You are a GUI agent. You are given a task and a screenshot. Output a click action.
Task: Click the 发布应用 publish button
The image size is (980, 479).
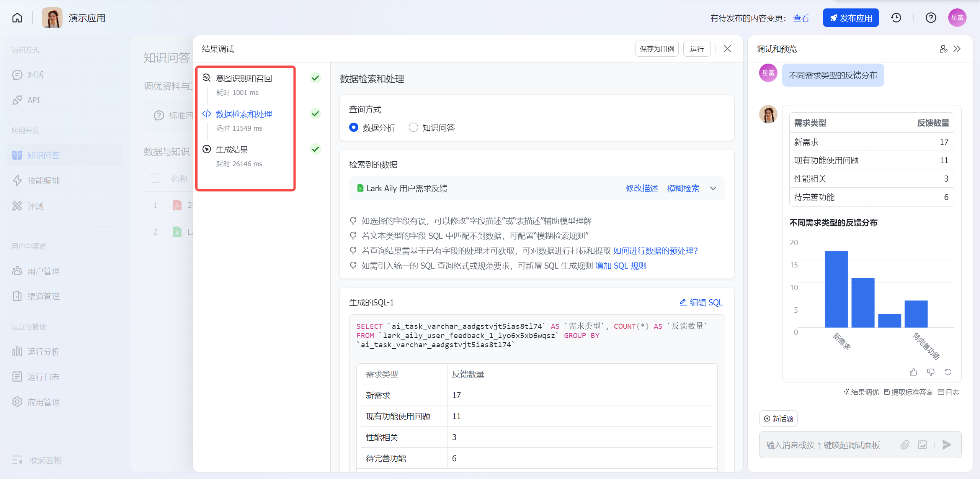coord(851,18)
